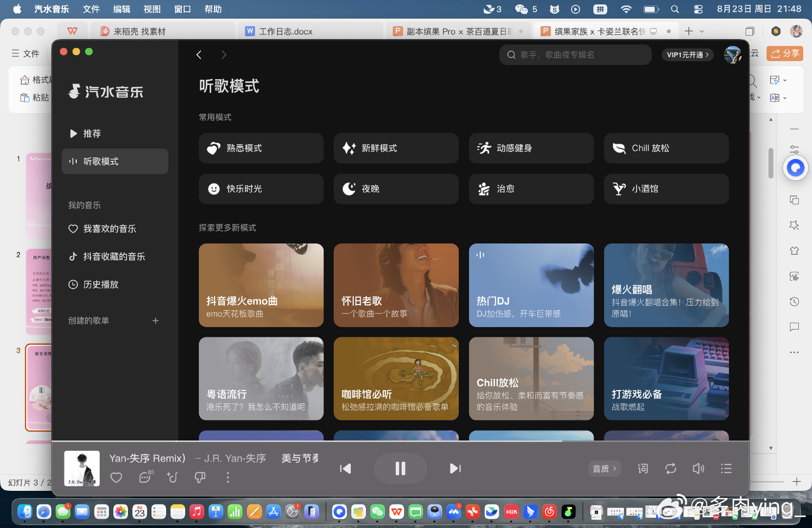Choose the 治愈 mode

[531, 189]
